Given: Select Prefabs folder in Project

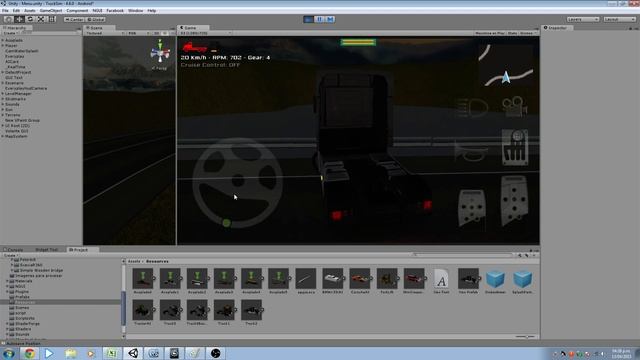Looking at the screenshot, I should click(x=22, y=297).
